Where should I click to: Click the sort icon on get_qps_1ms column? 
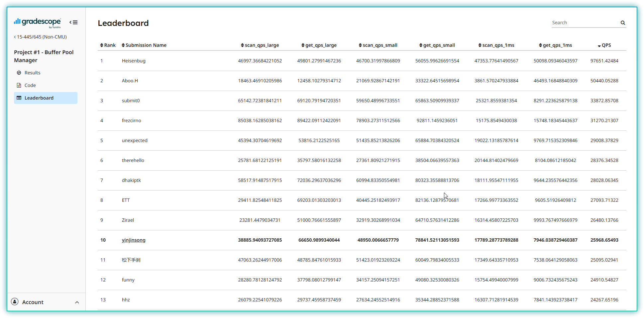[x=541, y=45]
